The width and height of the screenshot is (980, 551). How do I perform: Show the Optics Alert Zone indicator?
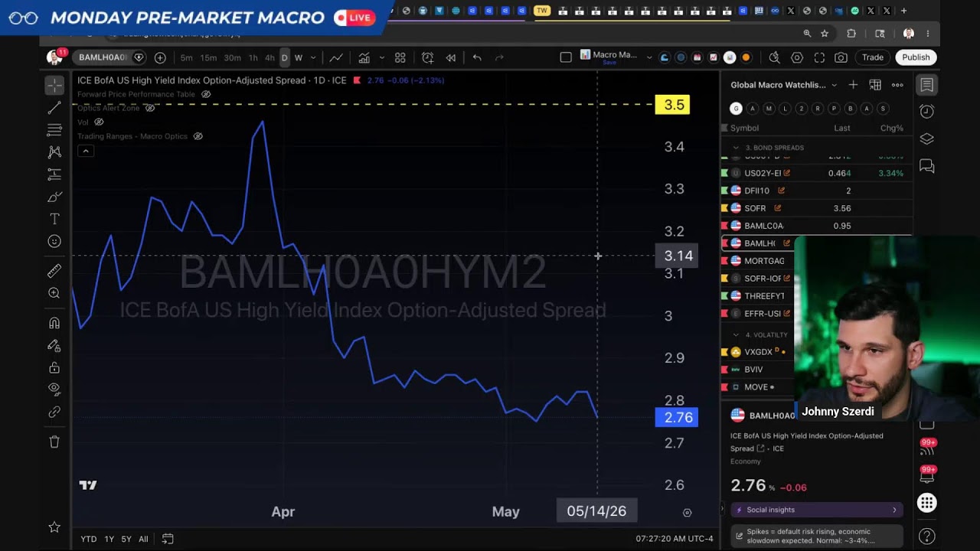(150, 108)
